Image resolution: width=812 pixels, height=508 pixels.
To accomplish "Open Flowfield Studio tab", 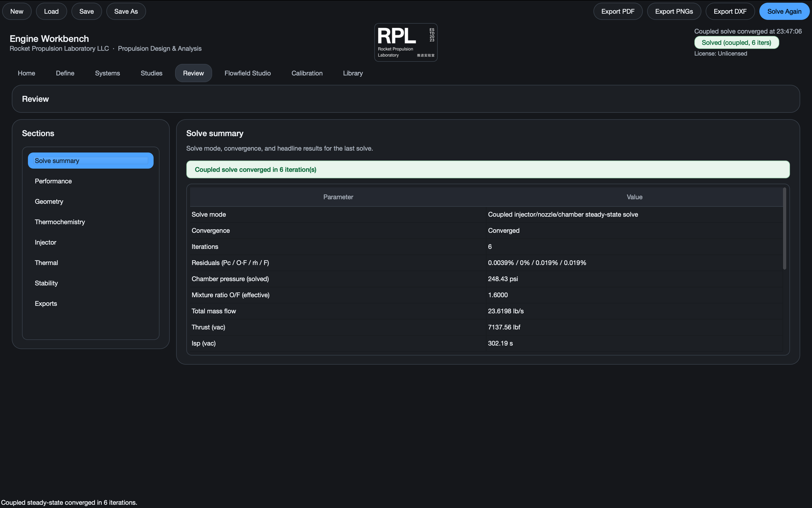I will point(248,73).
